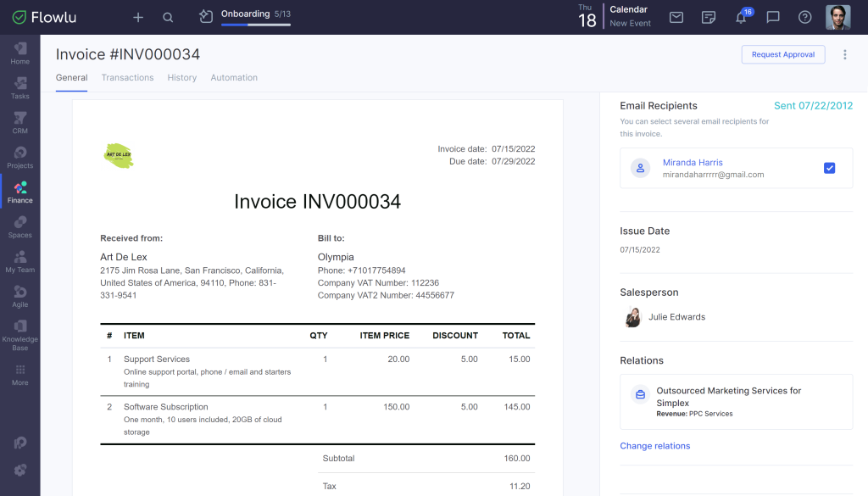868x496 pixels.
Task: Click the Onboarding progress bar
Action: (x=255, y=25)
